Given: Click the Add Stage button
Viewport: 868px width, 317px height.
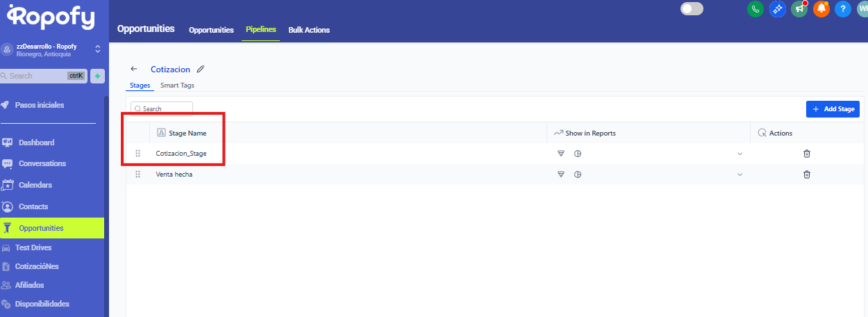Looking at the screenshot, I should click(x=833, y=109).
